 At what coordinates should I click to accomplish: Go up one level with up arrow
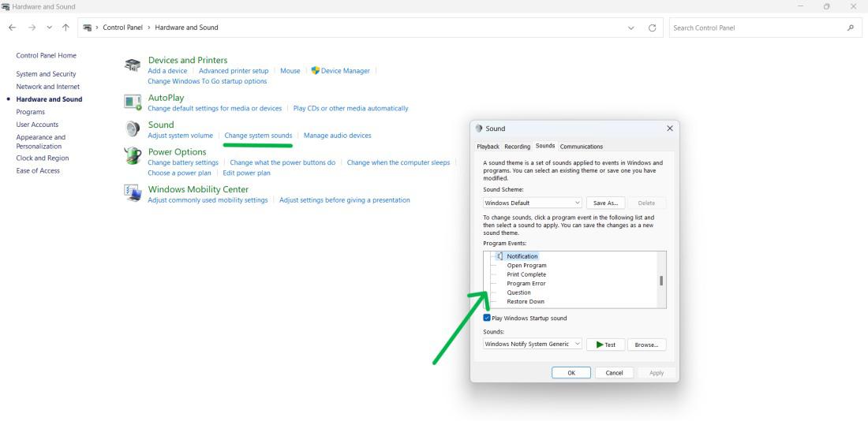tap(65, 28)
